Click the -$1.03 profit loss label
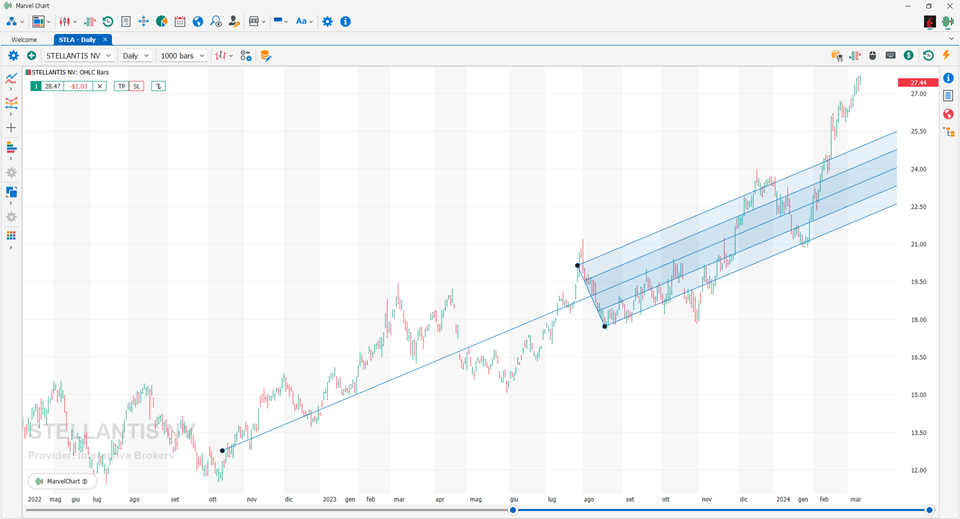Image resolution: width=960 pixels, height=519 pixels. (x=78, y=86)
